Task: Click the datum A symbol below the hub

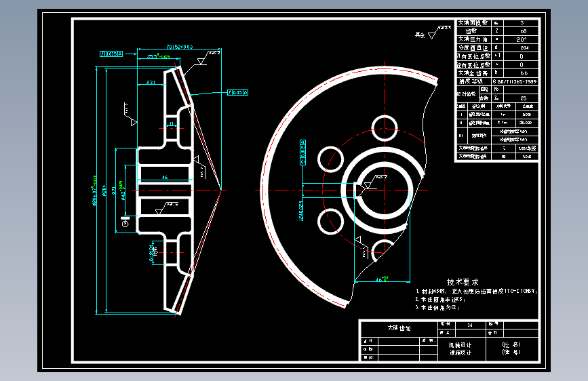Action: pos(125,222)
